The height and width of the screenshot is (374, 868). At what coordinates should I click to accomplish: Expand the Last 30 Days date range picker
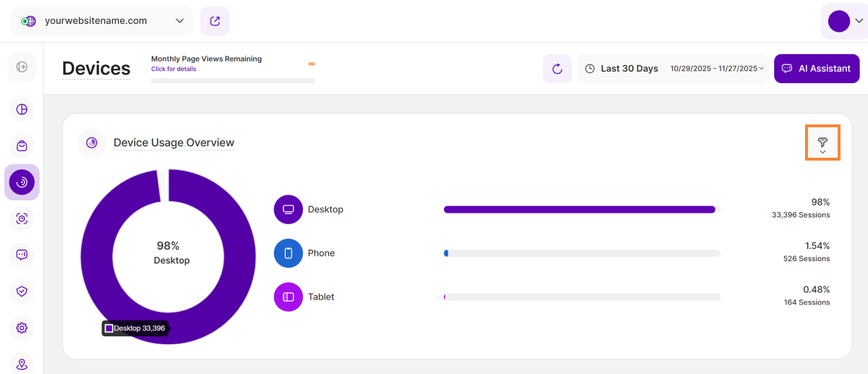[x=673, y=69]
